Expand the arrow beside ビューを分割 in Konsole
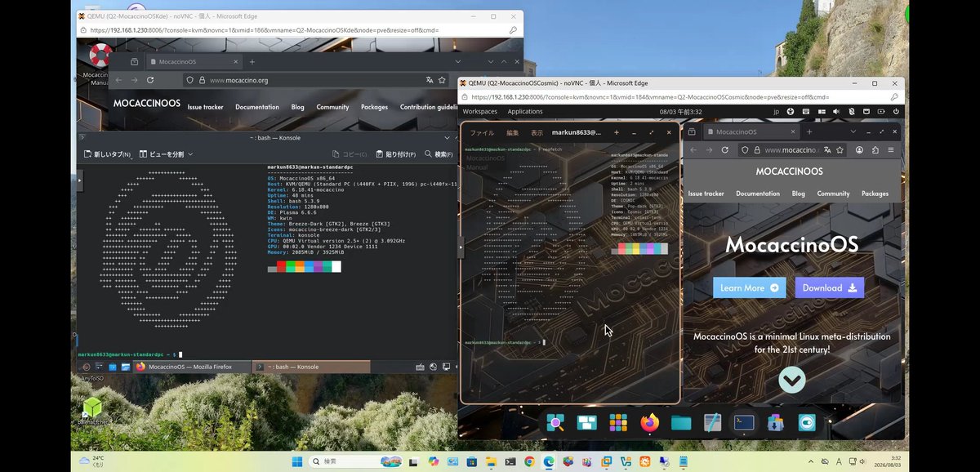 point(191,154)
